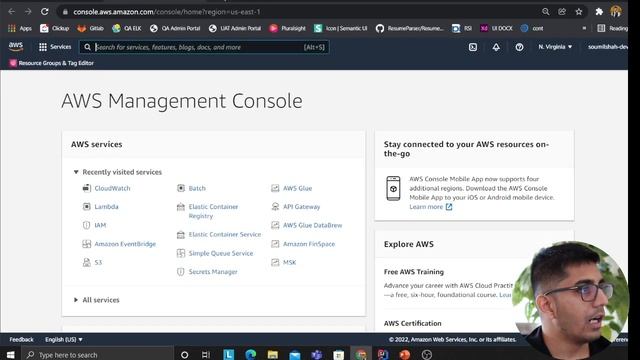Launch AWS CloudShell from the top bar

pos(473,47)
